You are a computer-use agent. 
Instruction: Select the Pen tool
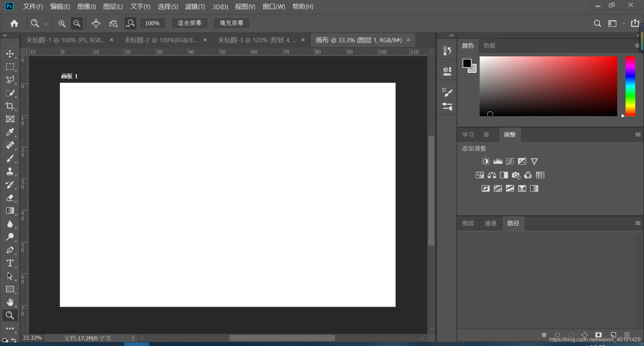click(10, 250)
